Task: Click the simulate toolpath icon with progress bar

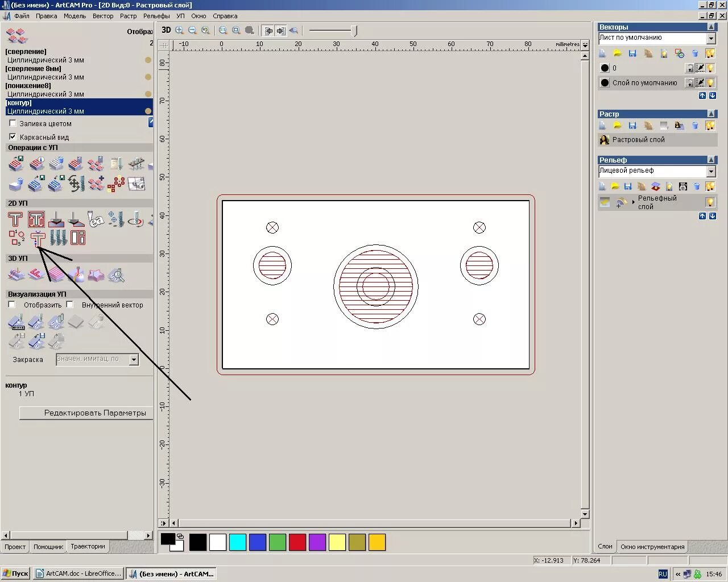Action: 16,323
